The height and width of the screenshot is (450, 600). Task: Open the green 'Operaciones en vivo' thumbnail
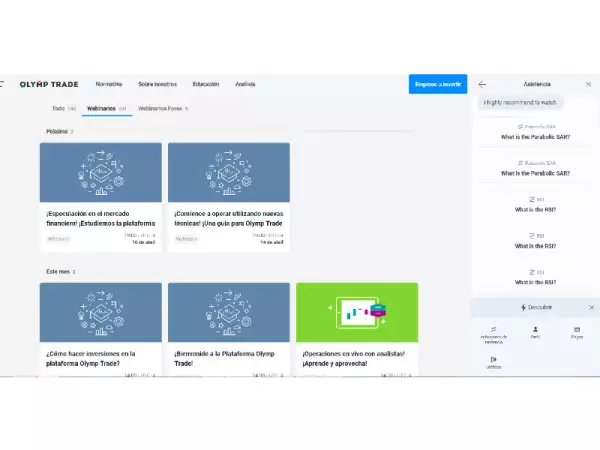pos(357,312)
